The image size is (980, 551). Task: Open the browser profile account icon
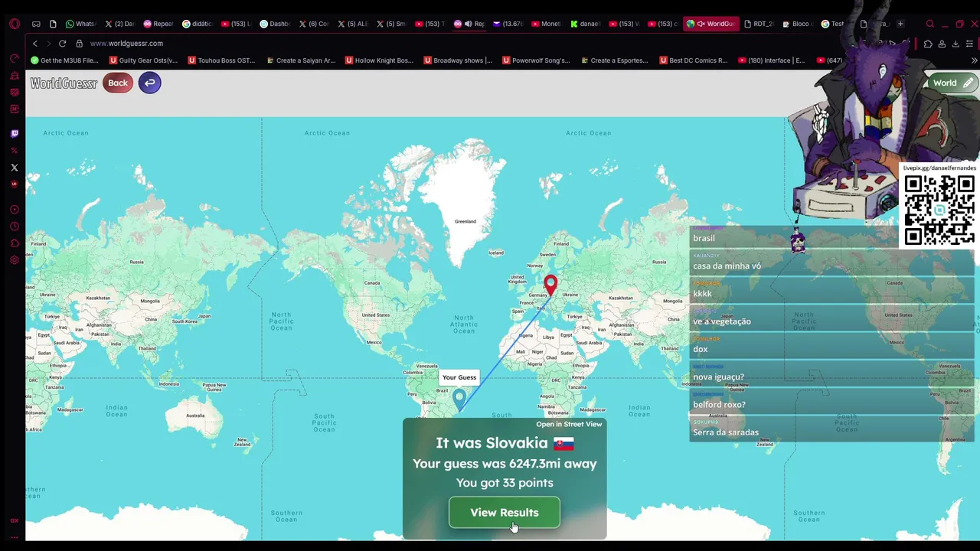tap(942, 44)
